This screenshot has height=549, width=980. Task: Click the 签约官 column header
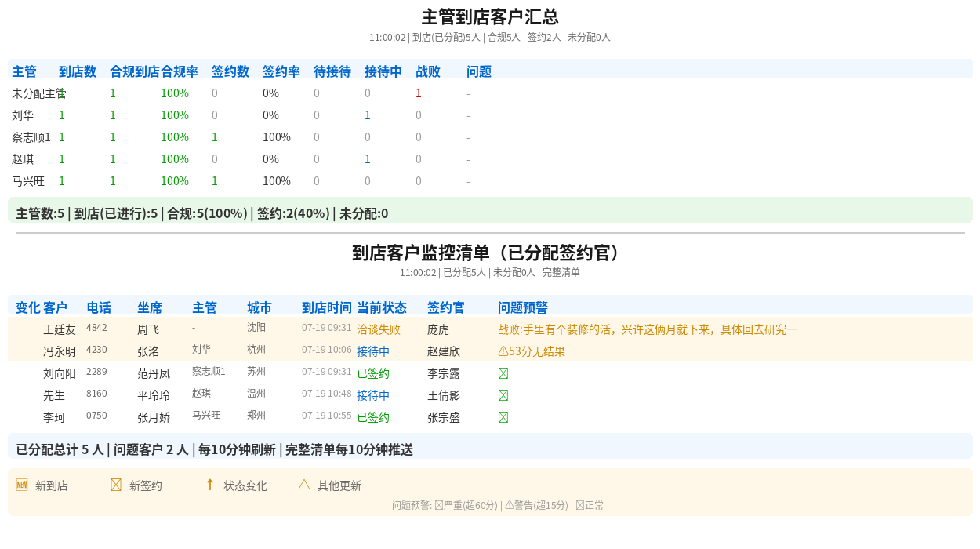(x=446, y=307)
